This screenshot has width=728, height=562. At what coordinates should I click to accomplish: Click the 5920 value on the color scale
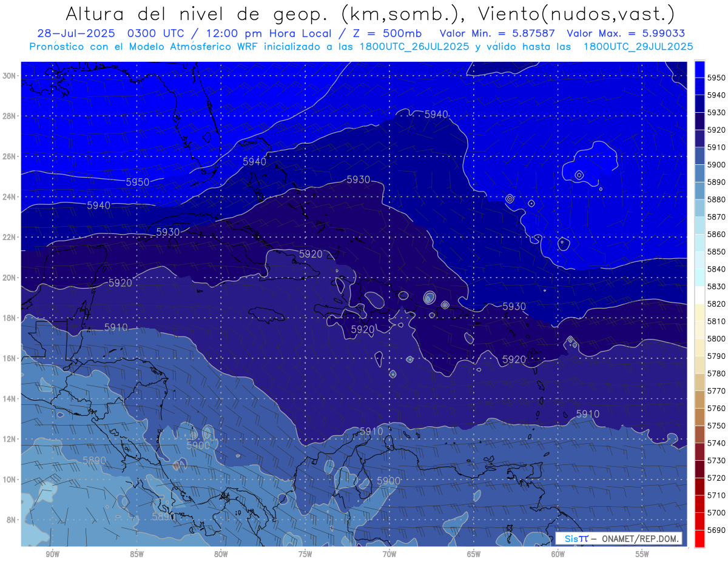pos(716,130)
